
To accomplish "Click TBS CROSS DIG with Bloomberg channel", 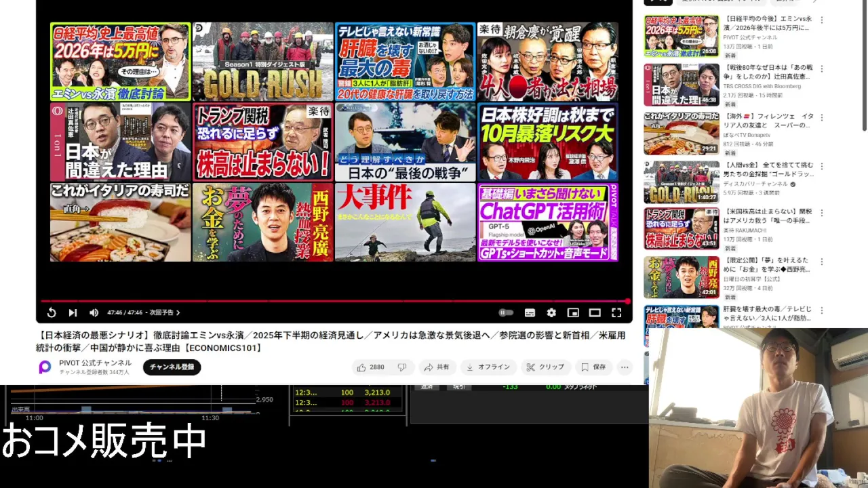I will pyautogui.click(x=762, y=86).
